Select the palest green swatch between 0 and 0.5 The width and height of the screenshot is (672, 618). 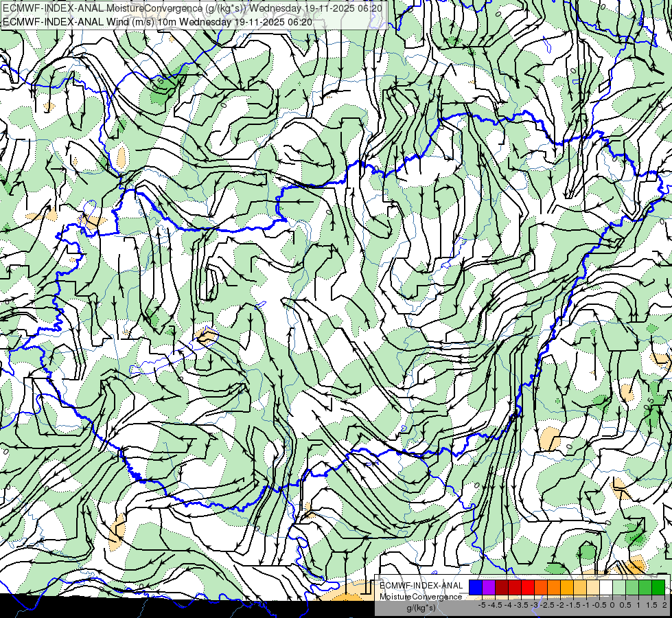coord(619,587)
